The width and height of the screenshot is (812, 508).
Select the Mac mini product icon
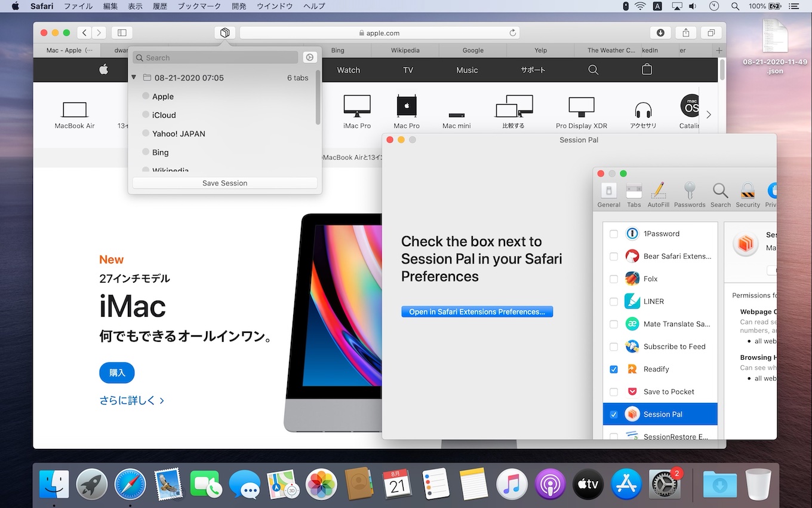click(457, 119)
